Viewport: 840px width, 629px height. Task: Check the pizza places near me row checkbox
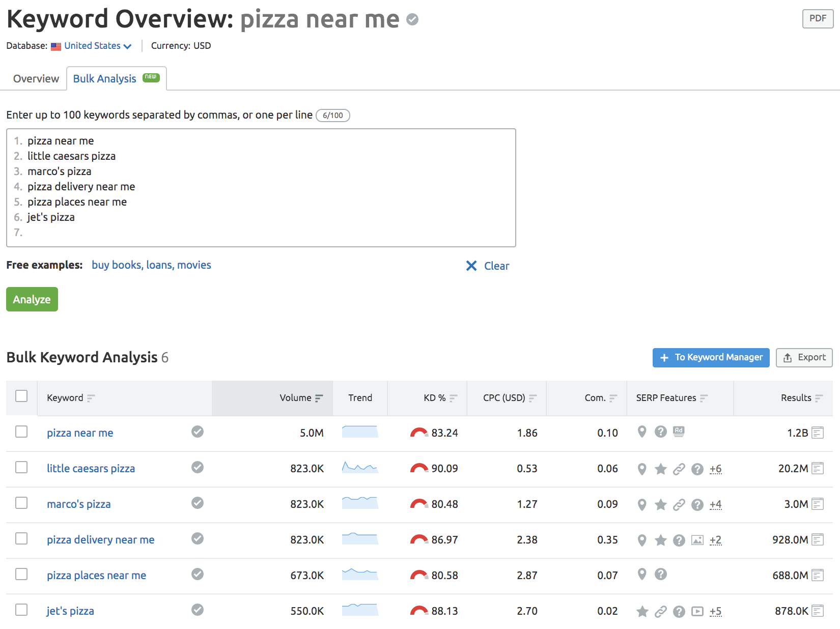21,574
